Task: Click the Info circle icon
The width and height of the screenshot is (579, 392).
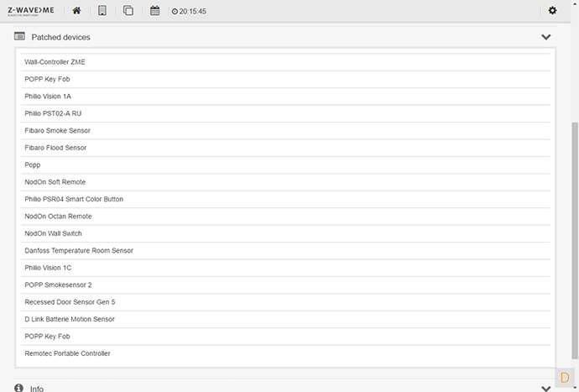Action: point(18,388)
